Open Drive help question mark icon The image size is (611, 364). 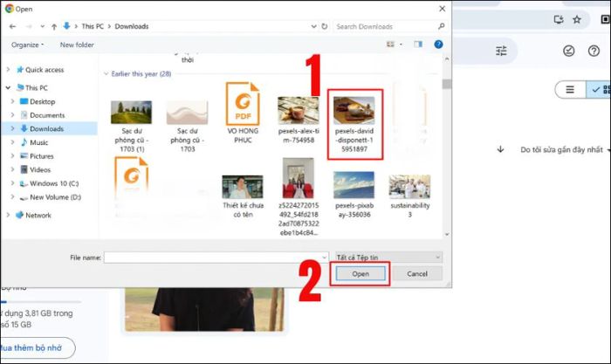point(594,51)
